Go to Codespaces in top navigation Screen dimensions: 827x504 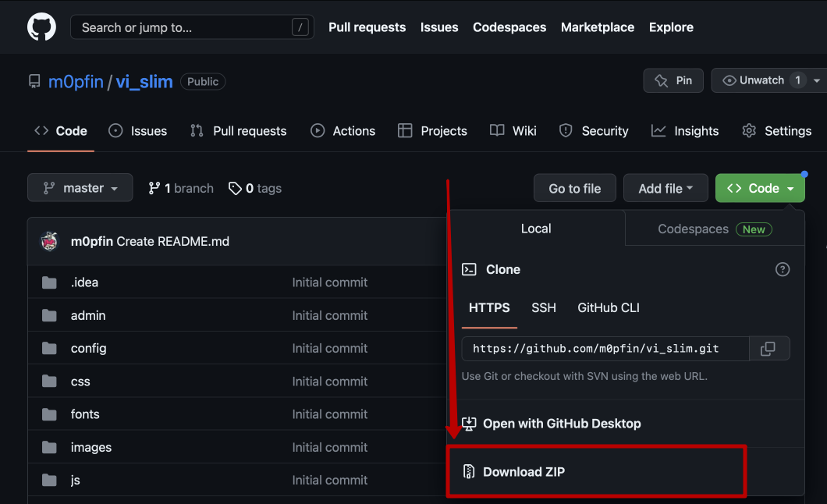509,27
